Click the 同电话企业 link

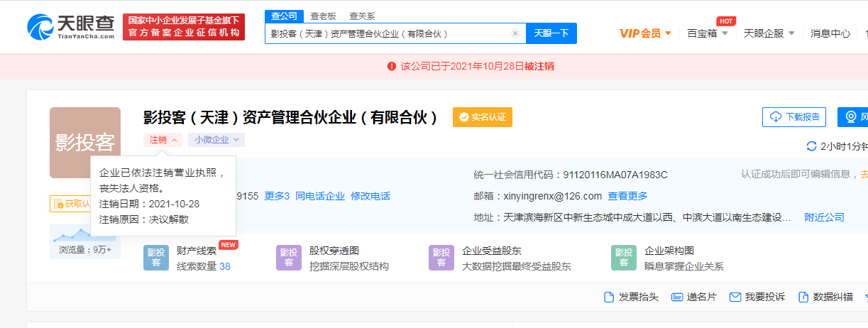[x=320, y=196]
